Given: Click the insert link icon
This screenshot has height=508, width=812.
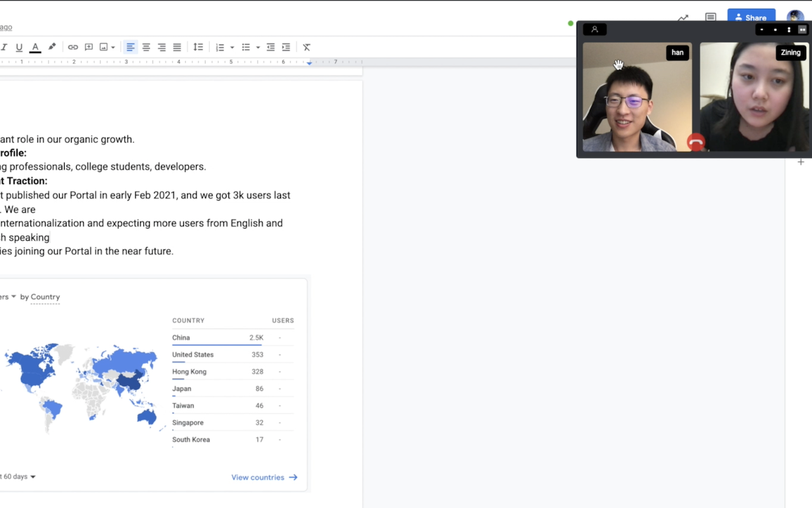Looking at the screenshot, I should (73, 47).
